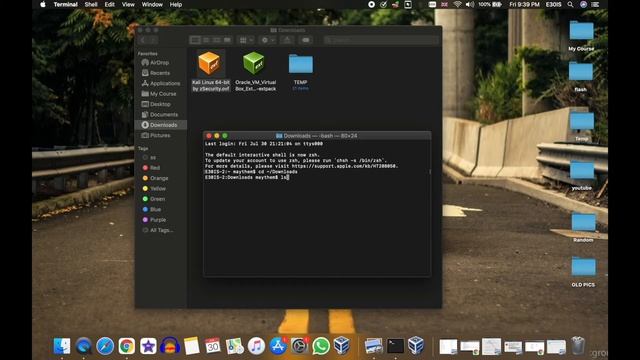Click the Finder Share button
Viewport: 640px width, 360px height.
(x=287, y=40)
